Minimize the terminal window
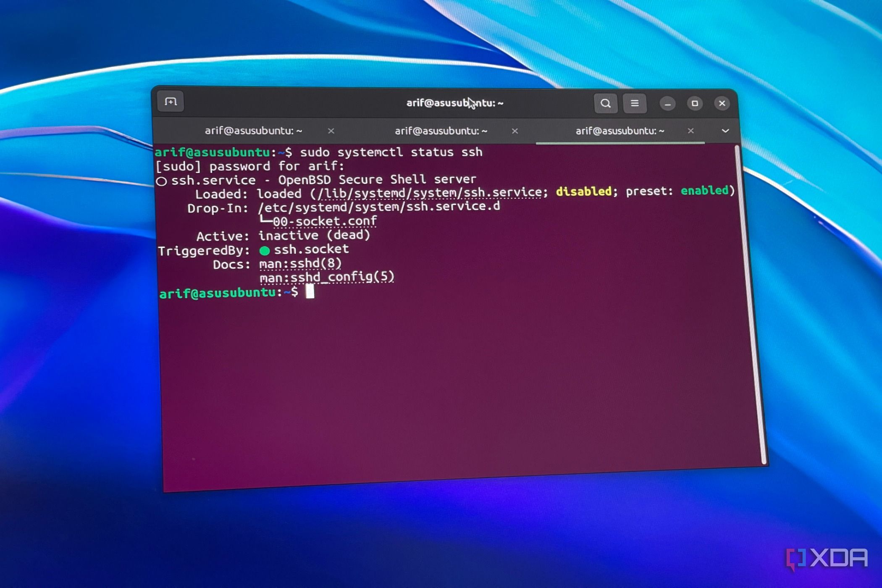This screenshot has width=882, height=588. point(667,104)
